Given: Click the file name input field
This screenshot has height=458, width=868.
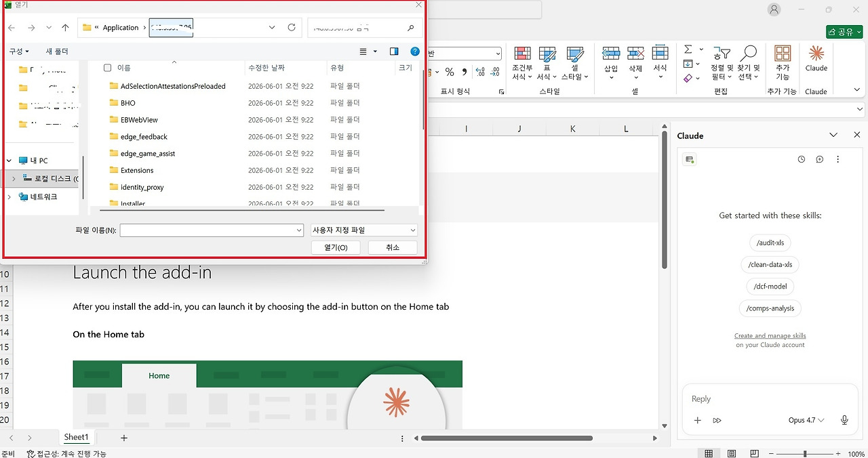Looking at the screenshot, I should [208, 230].
